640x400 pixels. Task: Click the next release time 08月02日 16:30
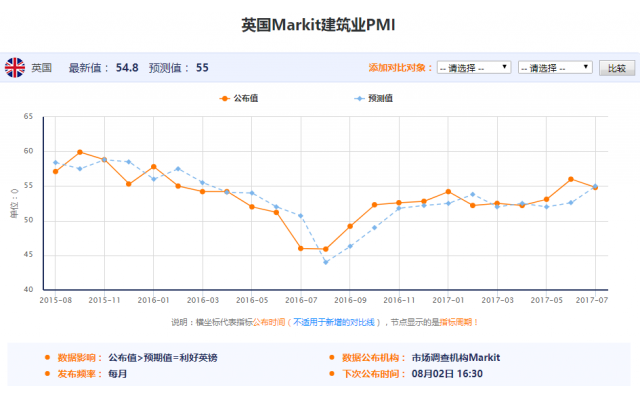coord(447,374)
